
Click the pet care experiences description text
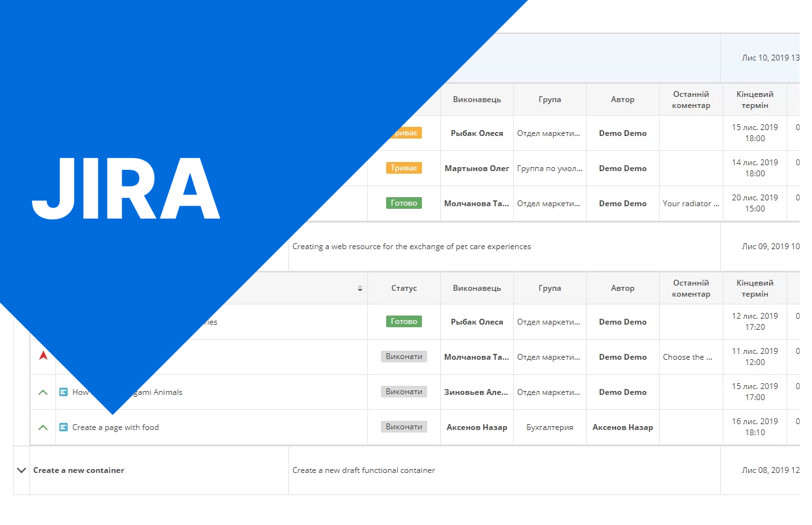tap(412, 247)
